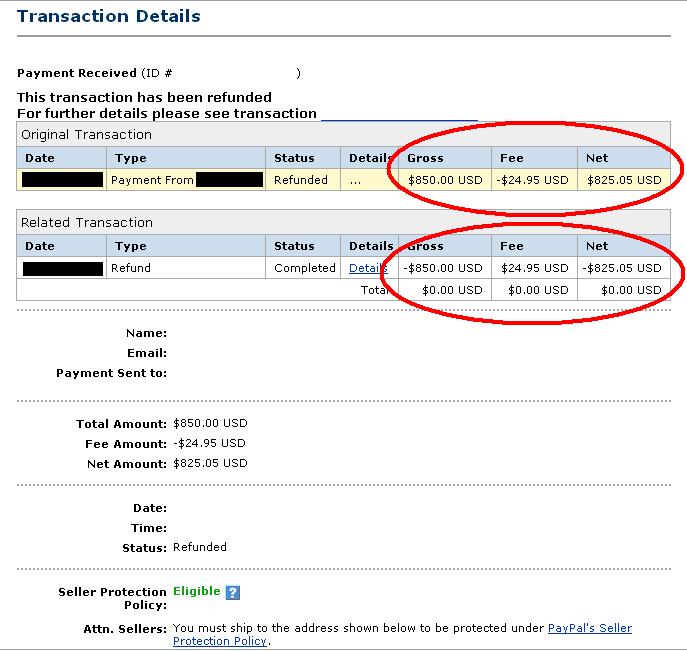Click the Original Transaction section title
This screenshot has height=651, width=687.
(86, 134)
